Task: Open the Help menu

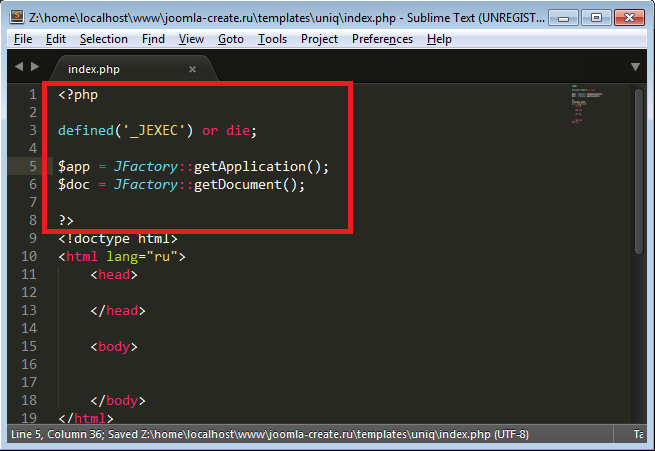Action: coord(439,39)
